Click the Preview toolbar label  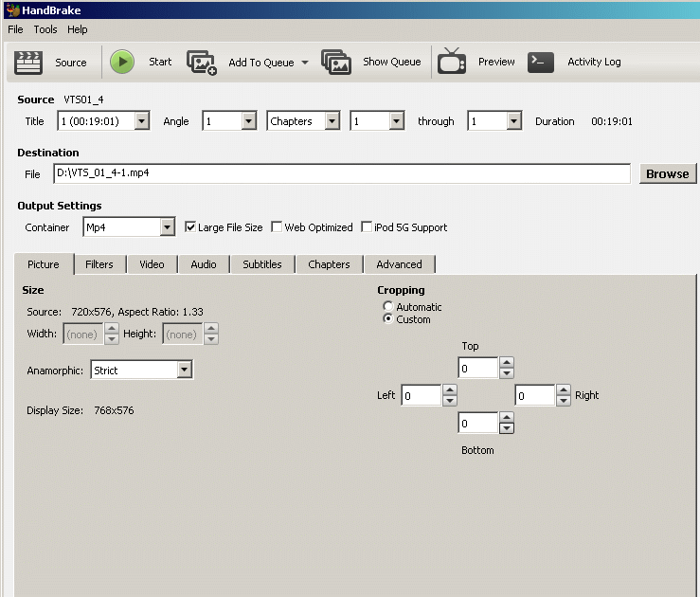click(496, 62)
